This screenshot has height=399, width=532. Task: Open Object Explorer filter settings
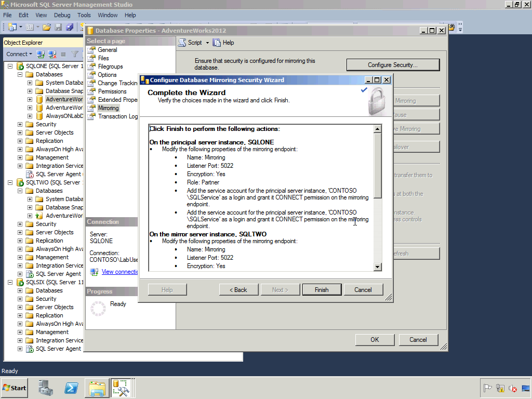[x=74, y=54]
